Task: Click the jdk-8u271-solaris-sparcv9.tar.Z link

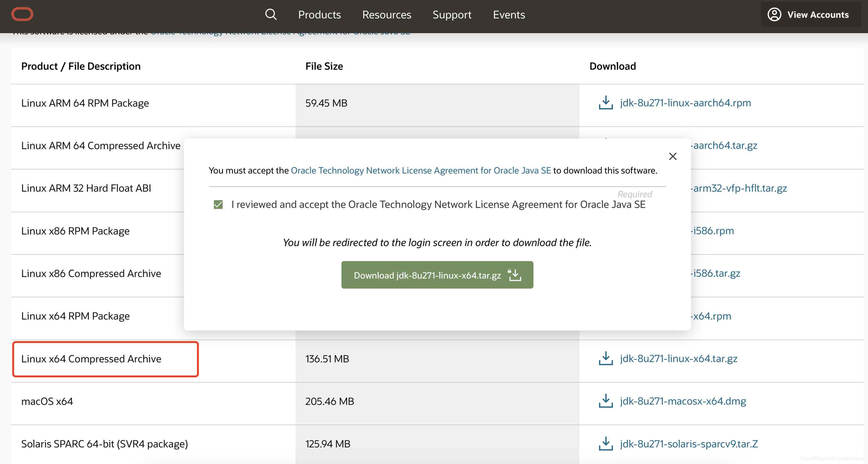Action: pos(689,444)
